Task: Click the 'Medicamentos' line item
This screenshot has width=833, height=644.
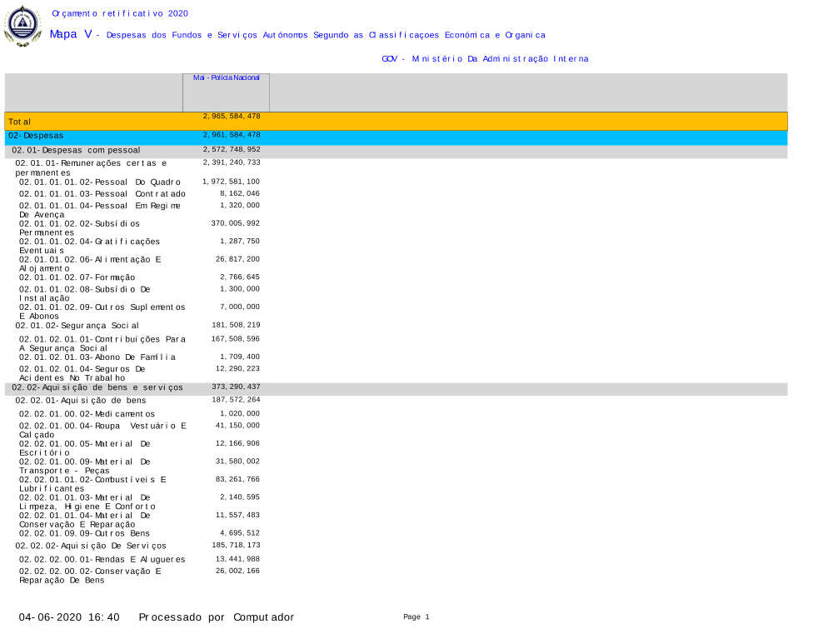Action: click(x=87, y=414)
